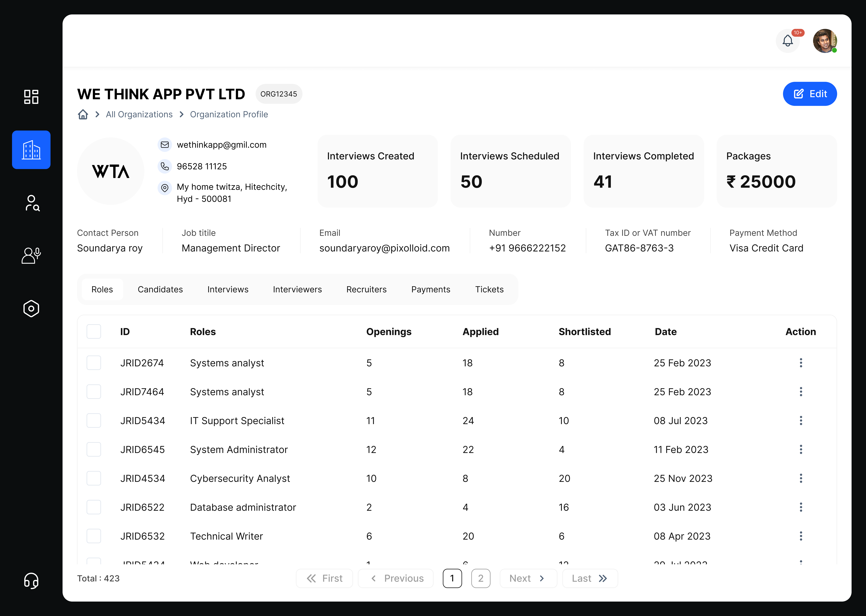The image size is (866, 616).
Task: Open action menu for Technical Writer row
Action: (x=801, y=536)
